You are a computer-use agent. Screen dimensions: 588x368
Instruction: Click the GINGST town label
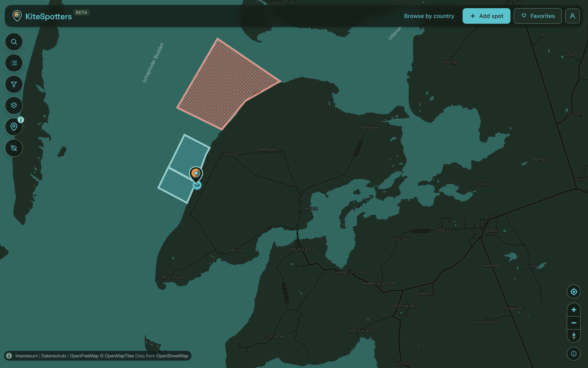pos(494,231)
